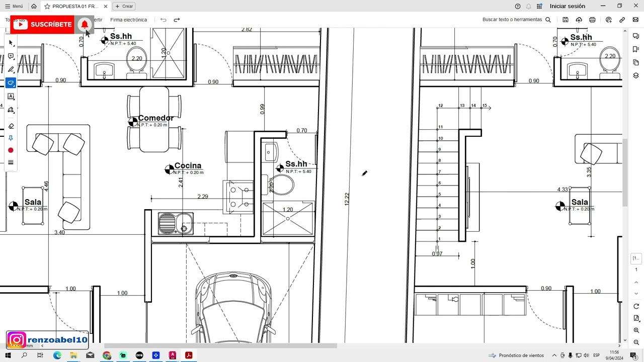Star the PROPUESTA 01 document as favorite

tap(47, 6)
